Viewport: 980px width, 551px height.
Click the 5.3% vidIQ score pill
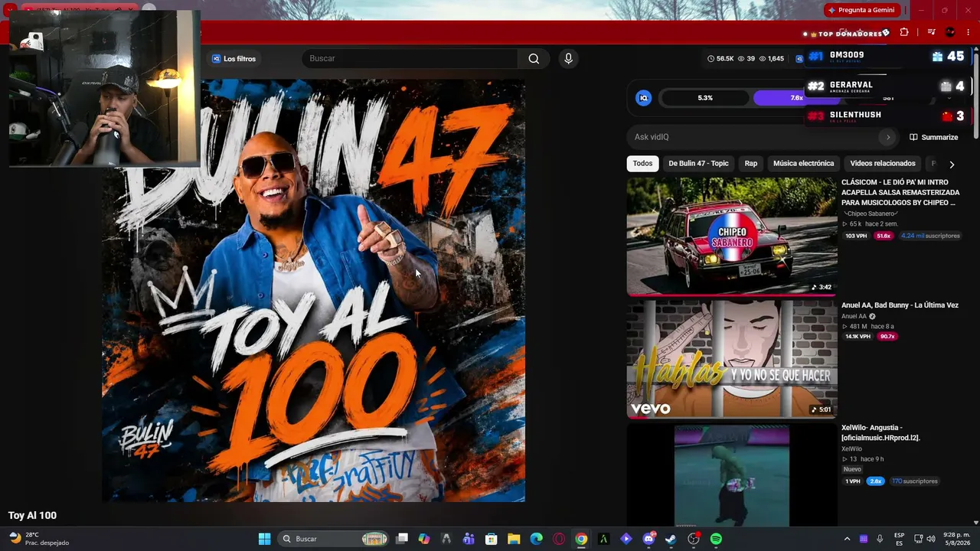(705, 98)
